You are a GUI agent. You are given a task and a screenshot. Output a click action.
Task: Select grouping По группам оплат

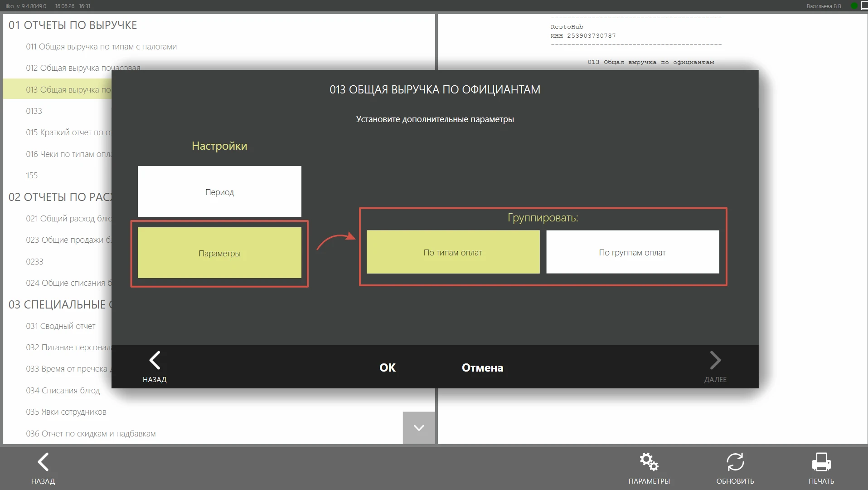click(x=632, y=252)
